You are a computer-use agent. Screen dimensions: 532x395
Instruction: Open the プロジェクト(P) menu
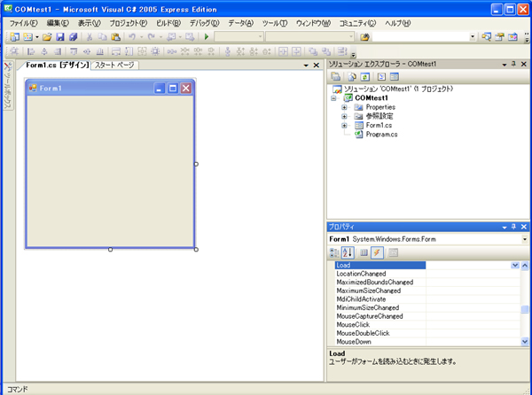[129, 23]
